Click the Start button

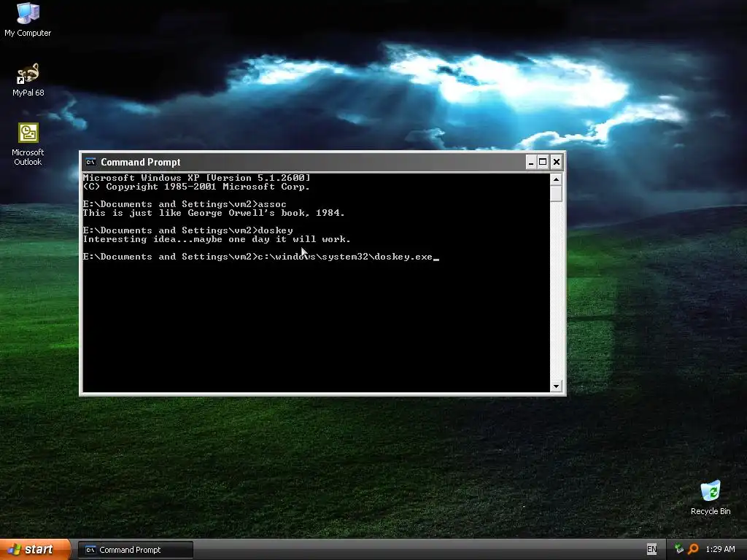35,550
